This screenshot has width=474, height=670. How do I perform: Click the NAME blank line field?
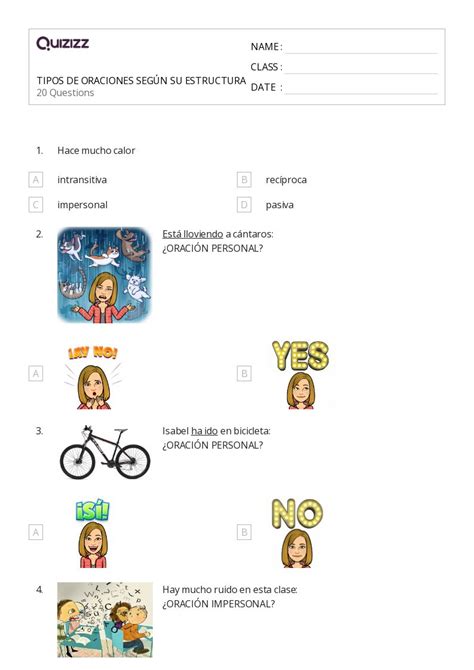tap(361, 48)
